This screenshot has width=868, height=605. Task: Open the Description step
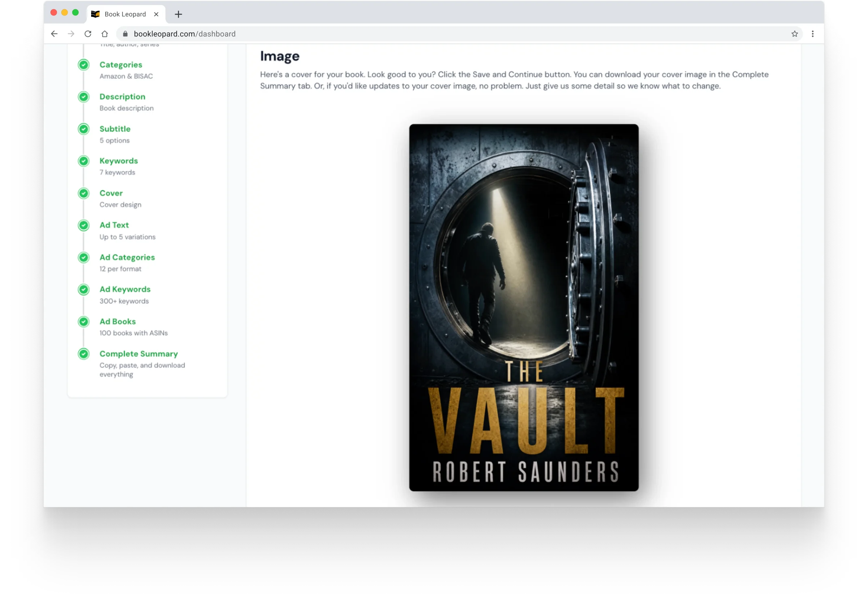123,97
